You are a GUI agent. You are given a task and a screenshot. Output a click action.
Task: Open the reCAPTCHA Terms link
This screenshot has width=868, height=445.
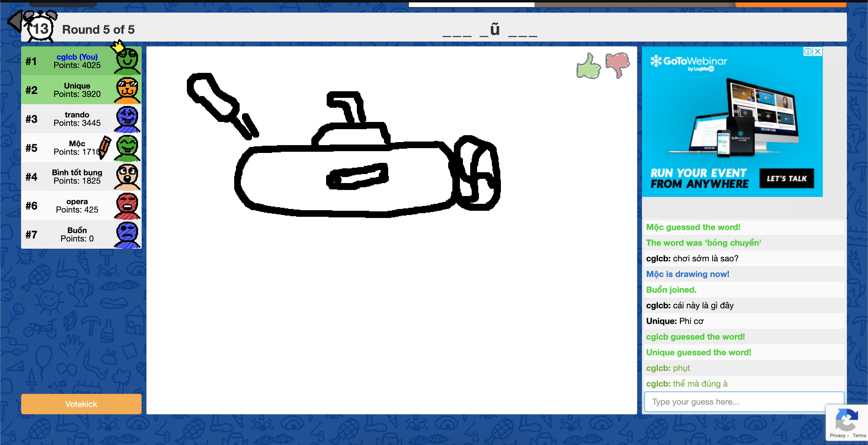point(859,436)
